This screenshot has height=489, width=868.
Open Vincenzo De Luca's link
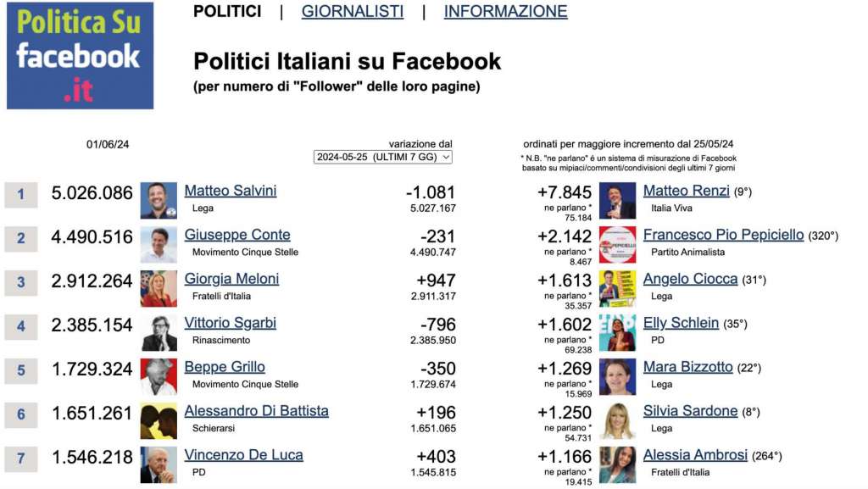243,455
